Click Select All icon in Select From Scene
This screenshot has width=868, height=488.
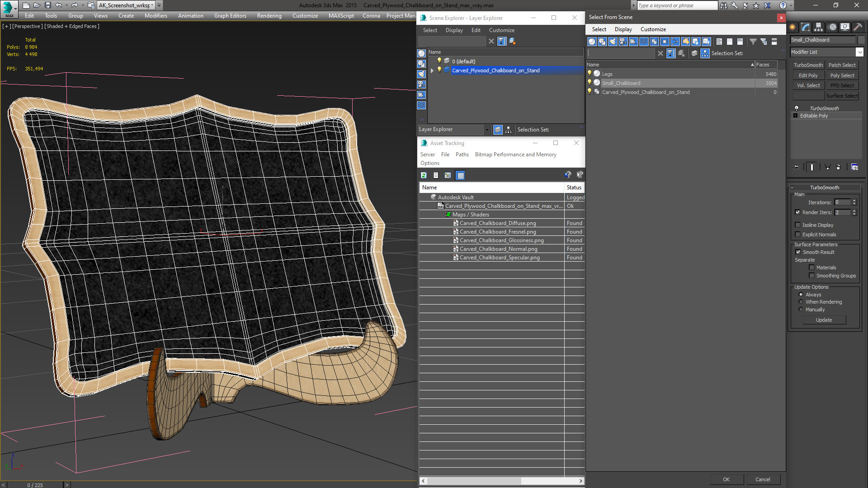click(x=719, y=42)
